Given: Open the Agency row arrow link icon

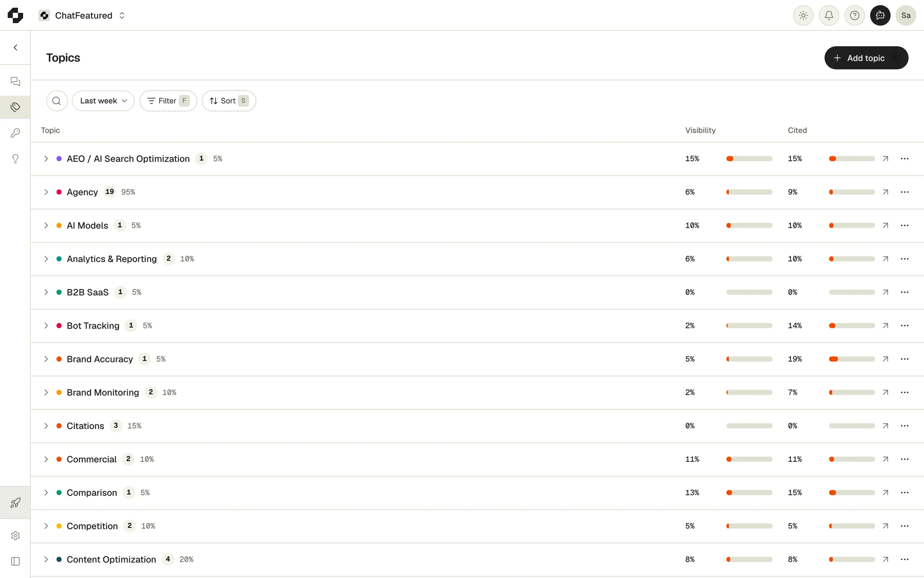Looking at the screenshot, I should [x=885, y=192].
